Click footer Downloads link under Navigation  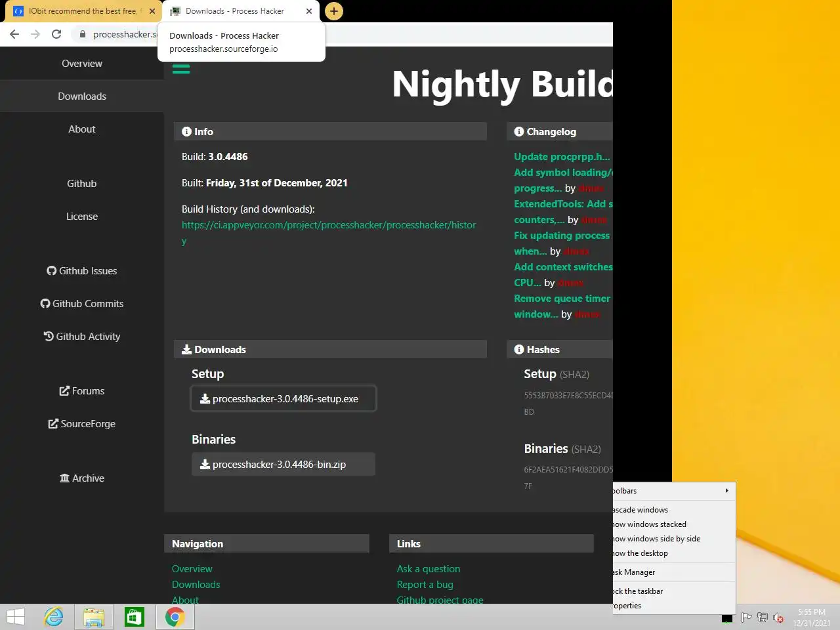[196, 585]
